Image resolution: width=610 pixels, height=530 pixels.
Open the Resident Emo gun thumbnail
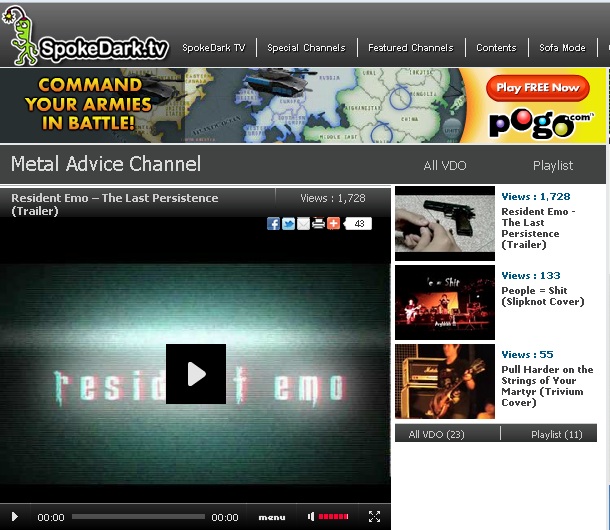pos(445,223)
